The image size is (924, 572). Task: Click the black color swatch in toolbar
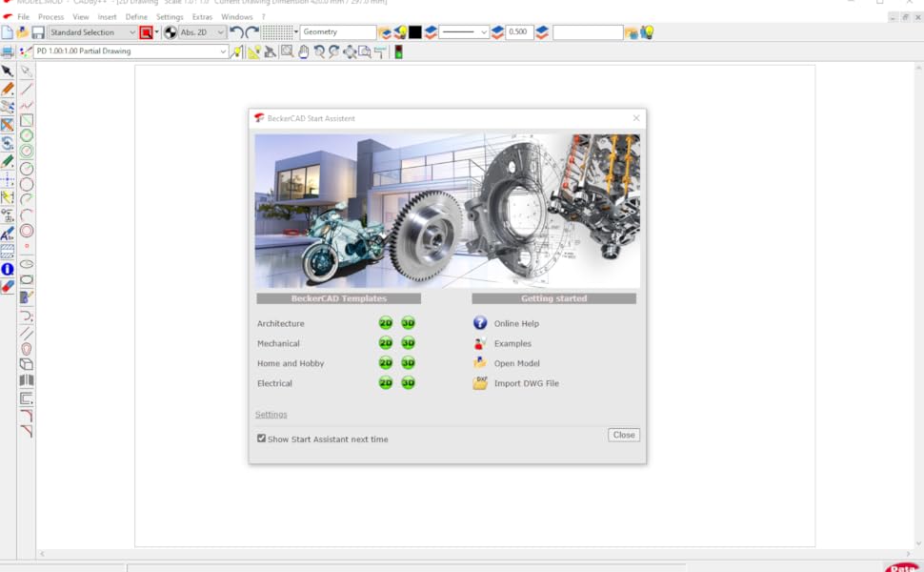pos(415,32)
